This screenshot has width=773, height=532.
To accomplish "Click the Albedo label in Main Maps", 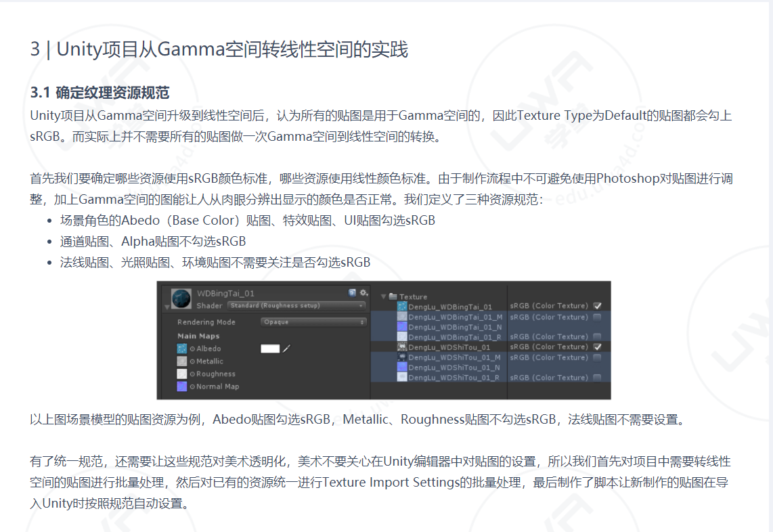I will point(208,349).
